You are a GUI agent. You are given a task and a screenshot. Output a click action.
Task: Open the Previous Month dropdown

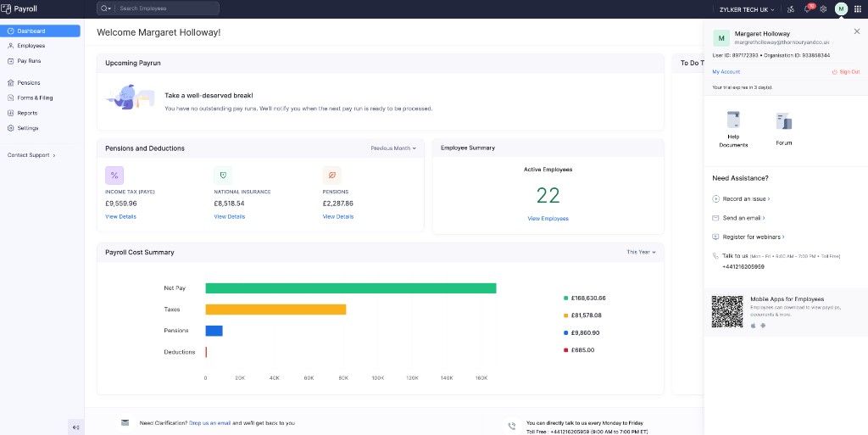point(393,148)
